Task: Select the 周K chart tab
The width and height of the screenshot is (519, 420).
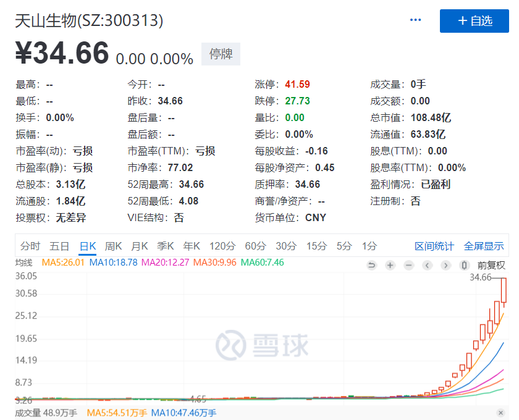Action: tap(113, 246)
